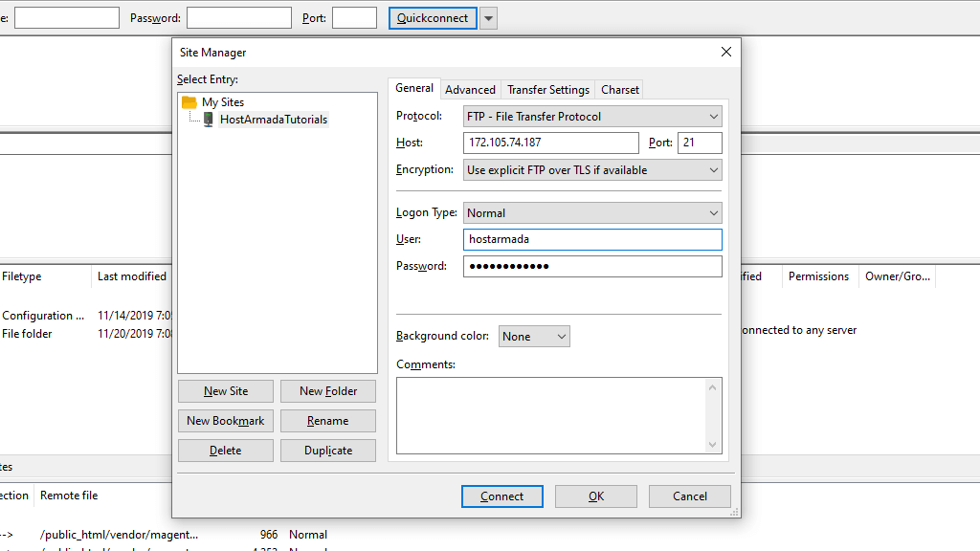980x551 pixels.
Task: Click the Site Manager Port field
Action: coord(700,143)
